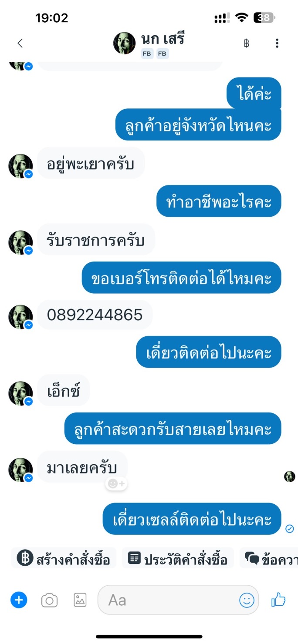Viewport: 298px width, 644px height.
Task: Tap the partially visible ข้อความ quick-reply chip
Action: point(269,558)
